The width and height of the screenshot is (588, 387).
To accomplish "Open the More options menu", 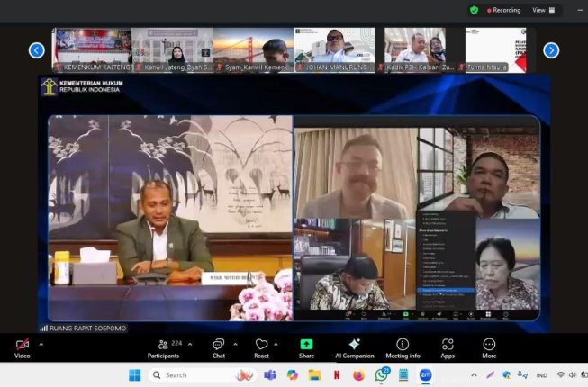I will tap(489, 348).
